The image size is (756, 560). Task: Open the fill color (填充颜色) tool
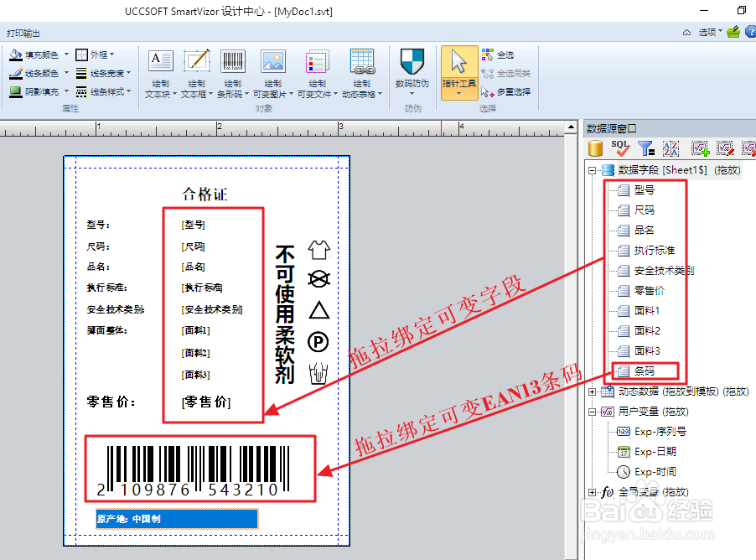pos(34,55)
